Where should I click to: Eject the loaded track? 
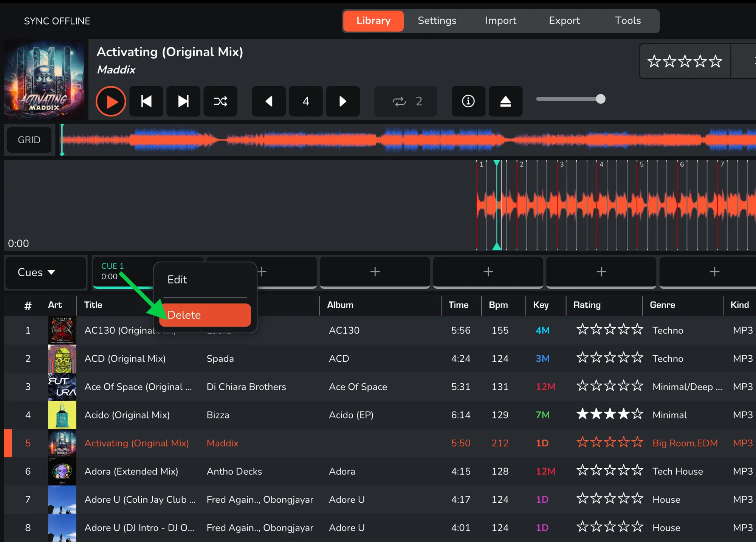[505, 101]
